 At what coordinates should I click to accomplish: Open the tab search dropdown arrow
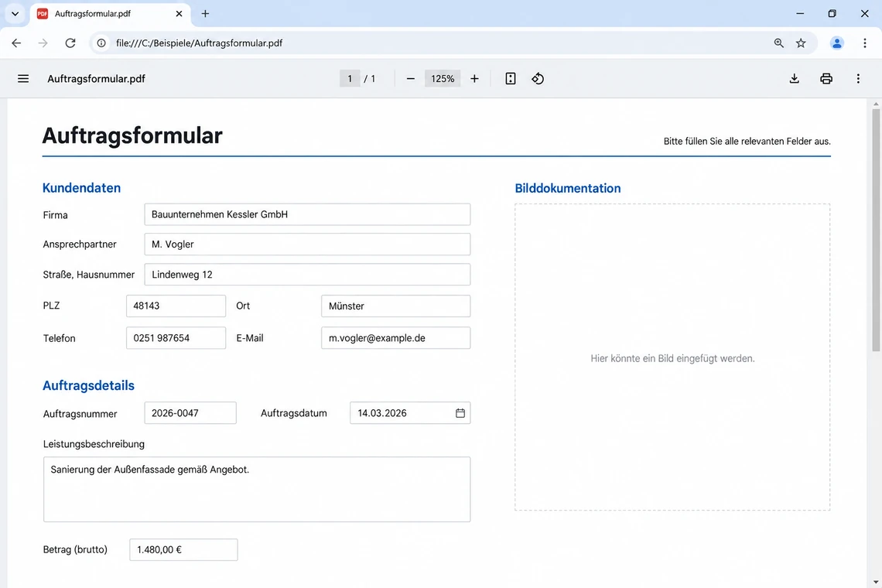[x=15, y=13]
